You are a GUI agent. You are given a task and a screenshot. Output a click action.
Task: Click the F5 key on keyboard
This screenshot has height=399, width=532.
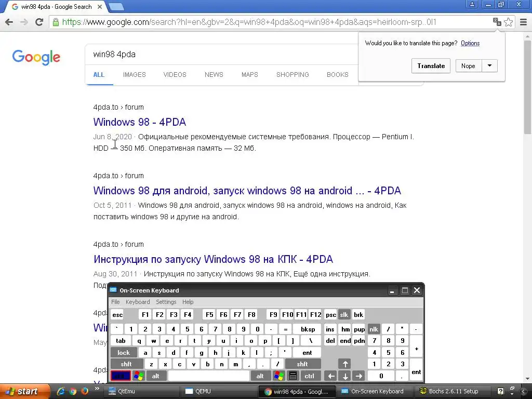pyautogui.click(x=209, y=314)
